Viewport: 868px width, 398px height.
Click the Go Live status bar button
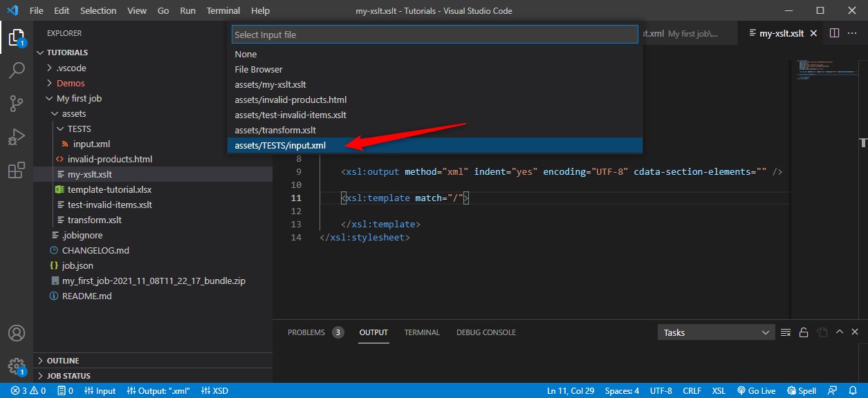tap(757, 390)
